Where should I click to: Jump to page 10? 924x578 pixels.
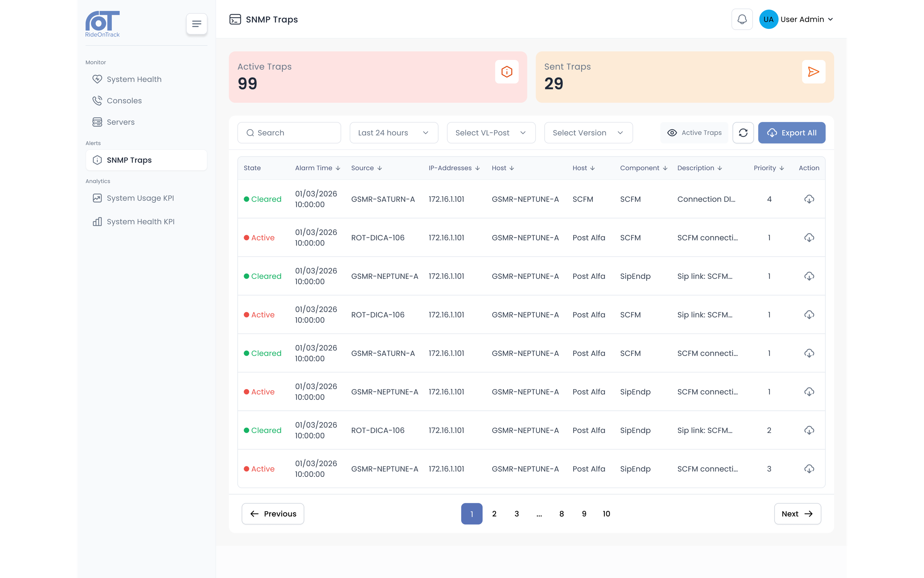[x=606, y=514]
